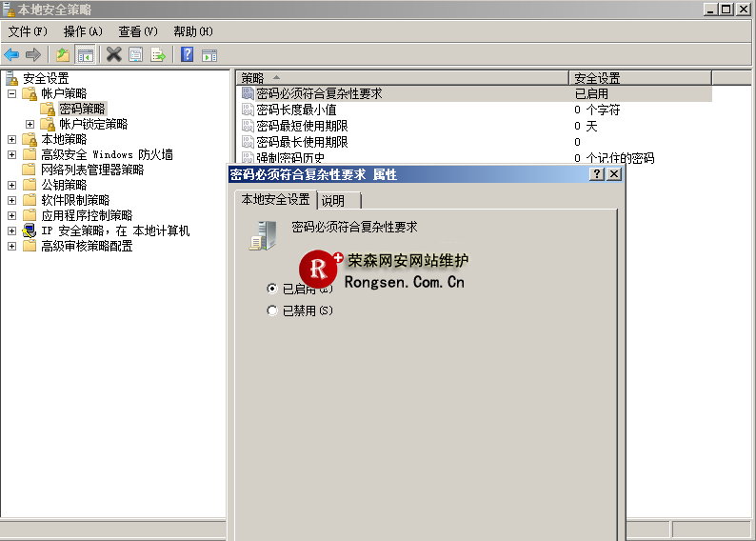The height and width of the screenshot is (541, 756).
Task: Open the 操作 menu
Action: coord(82,31)
